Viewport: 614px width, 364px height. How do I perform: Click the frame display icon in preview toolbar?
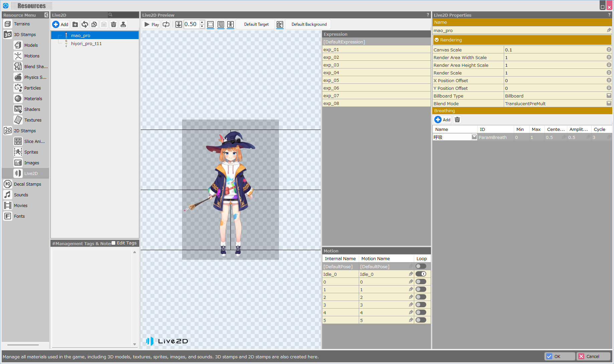210,24
